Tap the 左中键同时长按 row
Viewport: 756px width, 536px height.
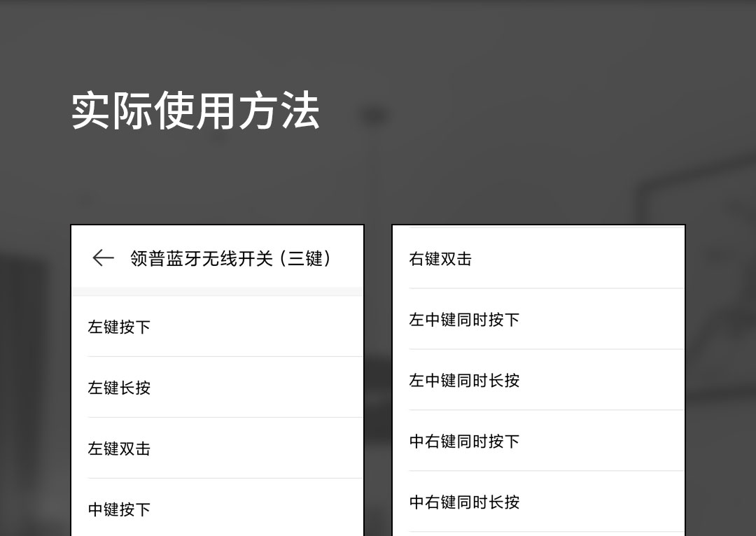coord(464,381)
